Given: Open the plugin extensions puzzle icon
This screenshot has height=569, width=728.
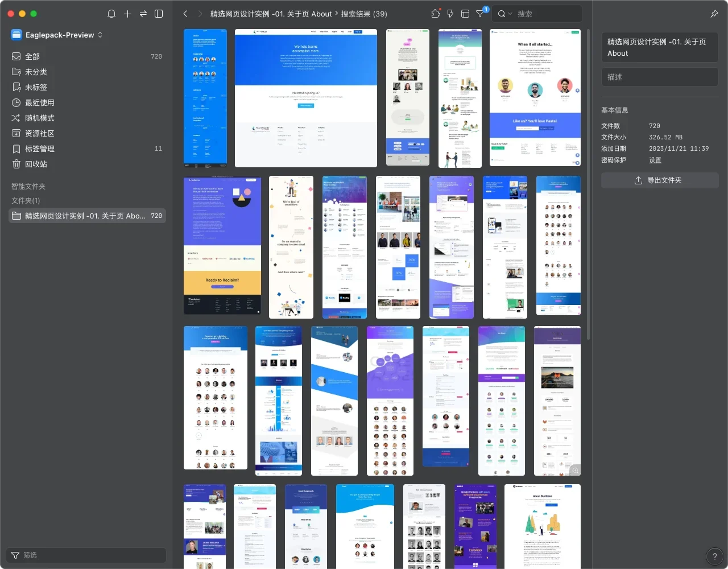Looking at the screenshot, I should [436, 14].
